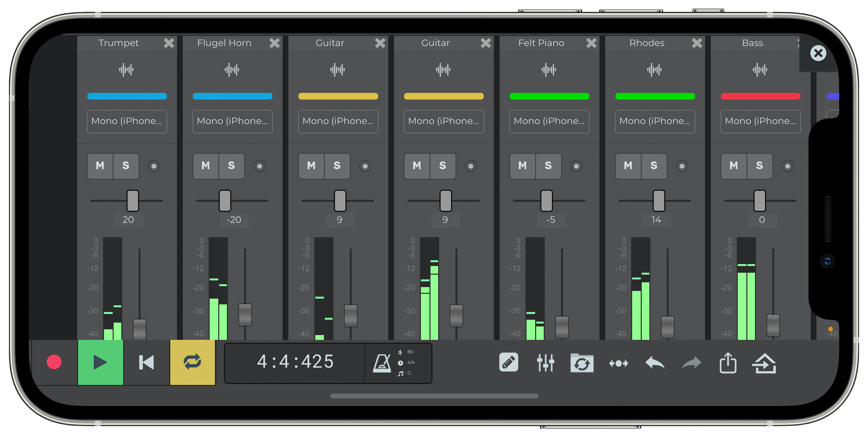
Task: Close the mixer with round X button
Action: (818, 53)
